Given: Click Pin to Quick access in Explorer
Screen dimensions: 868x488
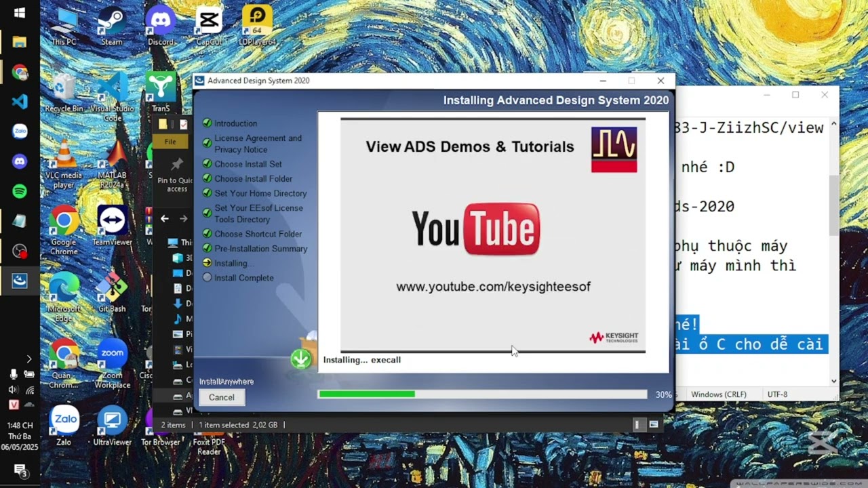Looking at the screenshot, I should tap(176, 176).
